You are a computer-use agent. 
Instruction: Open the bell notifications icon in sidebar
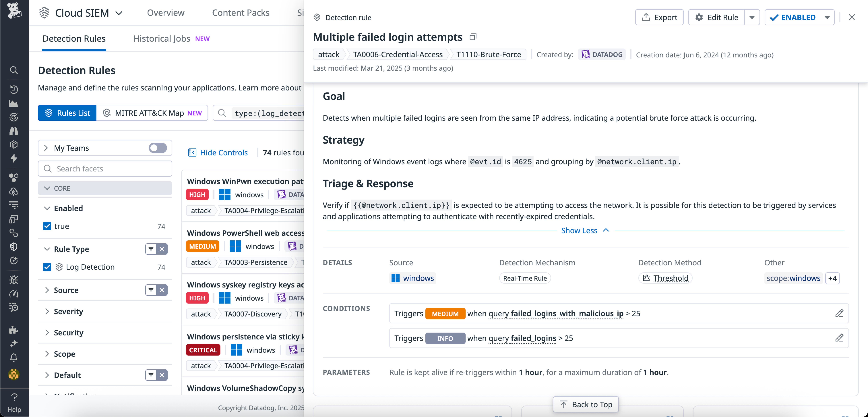point(14,357)
